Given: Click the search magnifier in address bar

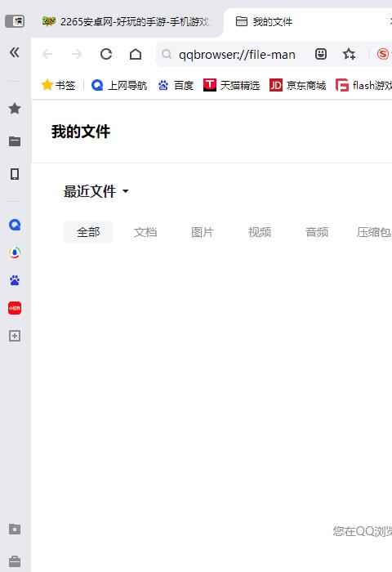Looking at the screenshot, I should point(167,55).
